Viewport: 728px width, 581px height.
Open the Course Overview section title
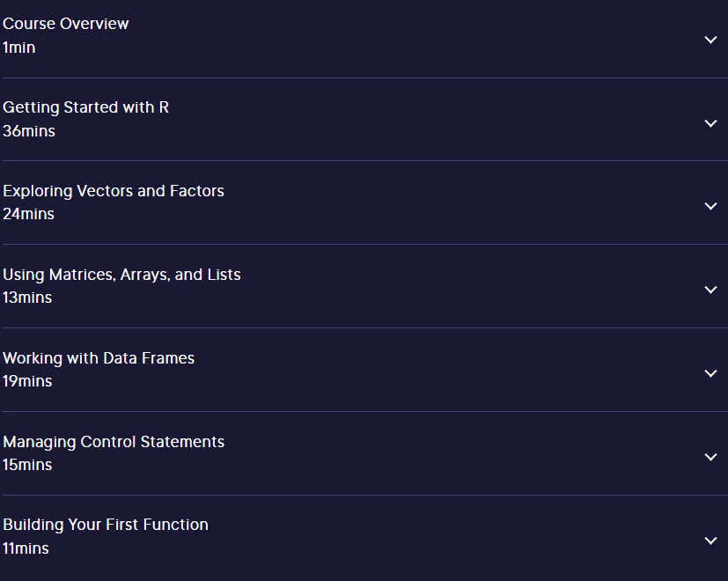65,24
